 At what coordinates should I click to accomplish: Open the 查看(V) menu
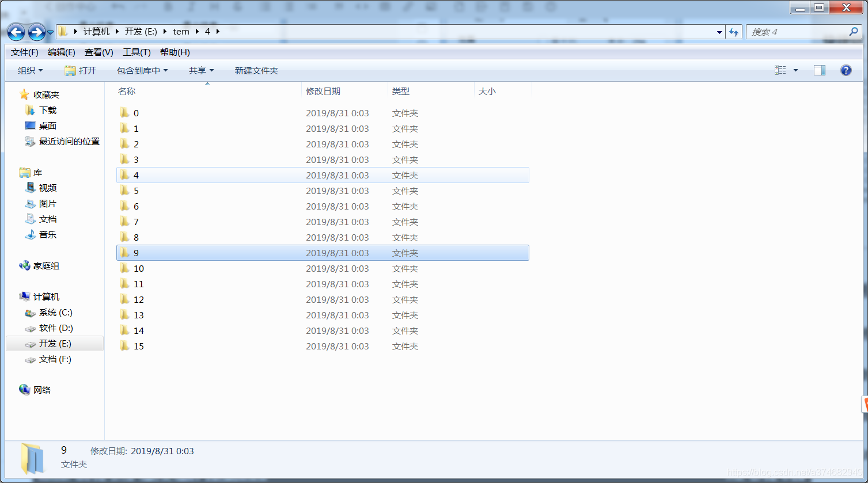99,52
